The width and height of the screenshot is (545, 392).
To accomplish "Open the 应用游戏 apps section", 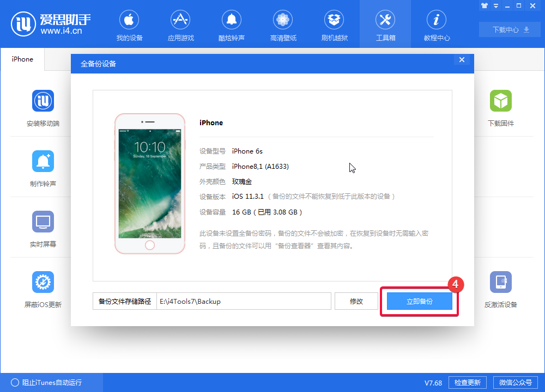I will pos(180,24).
